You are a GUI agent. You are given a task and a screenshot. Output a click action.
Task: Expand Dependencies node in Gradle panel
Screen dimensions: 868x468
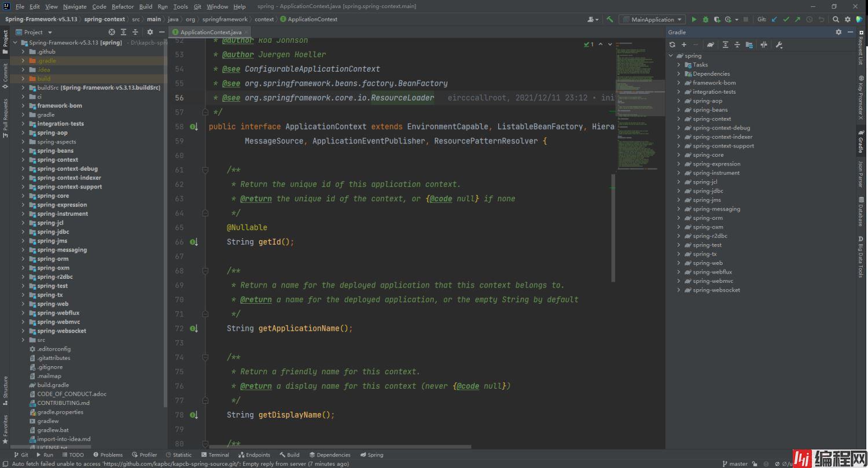pyautogui.click(x=679, y=73)
